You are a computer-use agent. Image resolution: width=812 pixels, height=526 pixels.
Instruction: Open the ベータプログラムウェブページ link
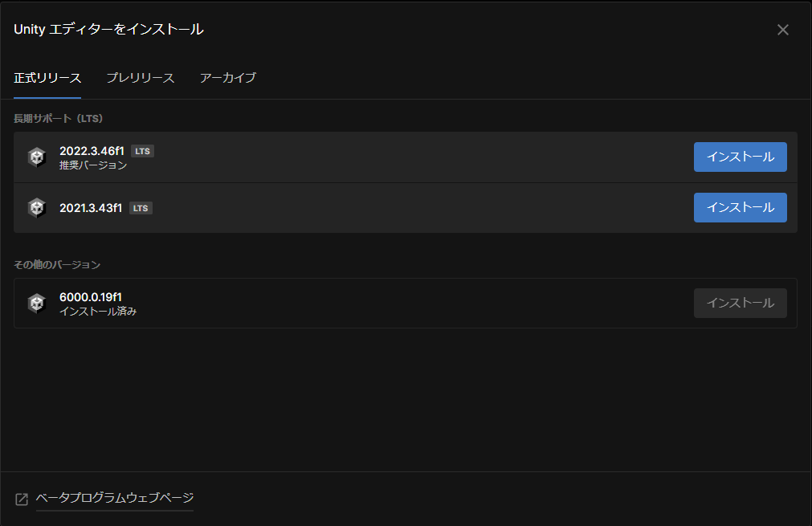pos(115,498)
